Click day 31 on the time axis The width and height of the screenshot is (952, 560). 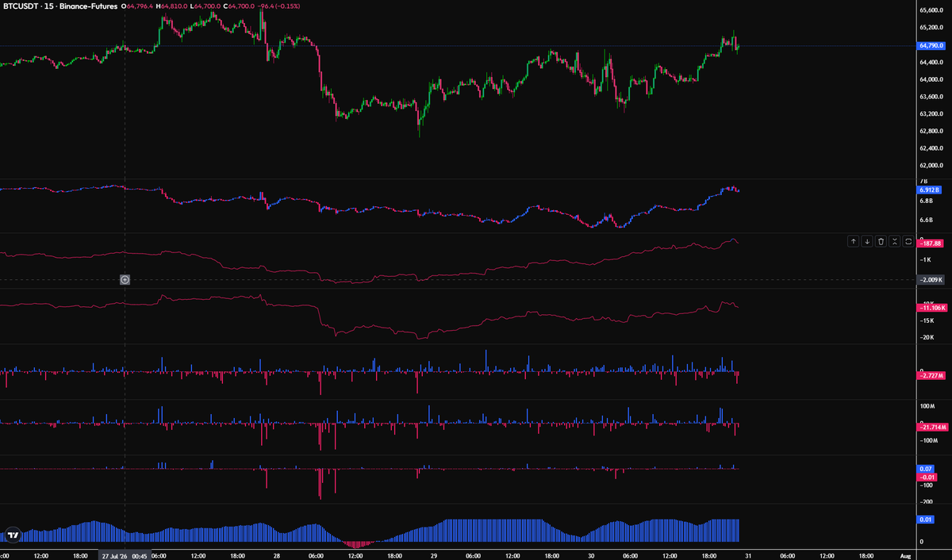(x=747, y=555)
